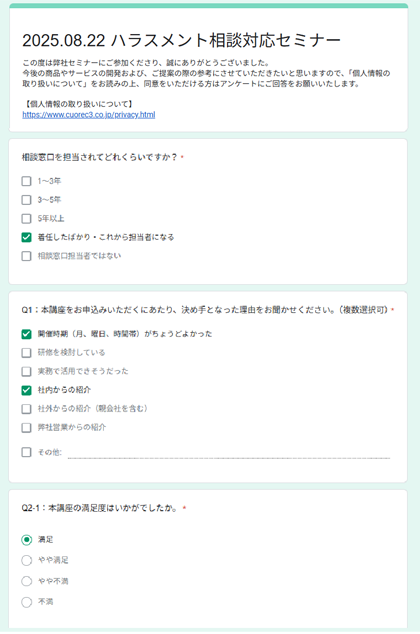Check 弊社営業からの紹介 option
420x634 pixels.
click(x=26, y=427)
